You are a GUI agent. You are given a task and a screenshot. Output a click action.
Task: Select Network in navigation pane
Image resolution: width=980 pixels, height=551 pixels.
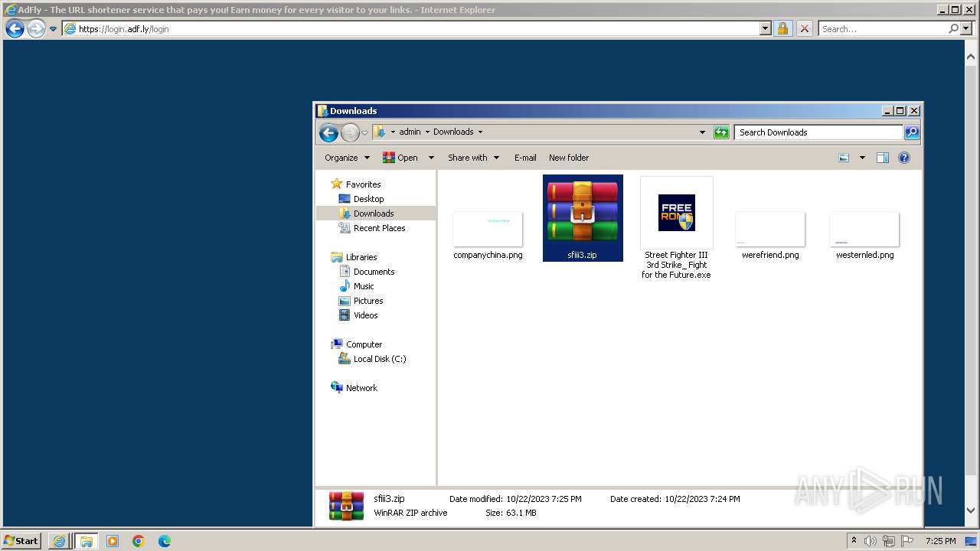(361, 388)
